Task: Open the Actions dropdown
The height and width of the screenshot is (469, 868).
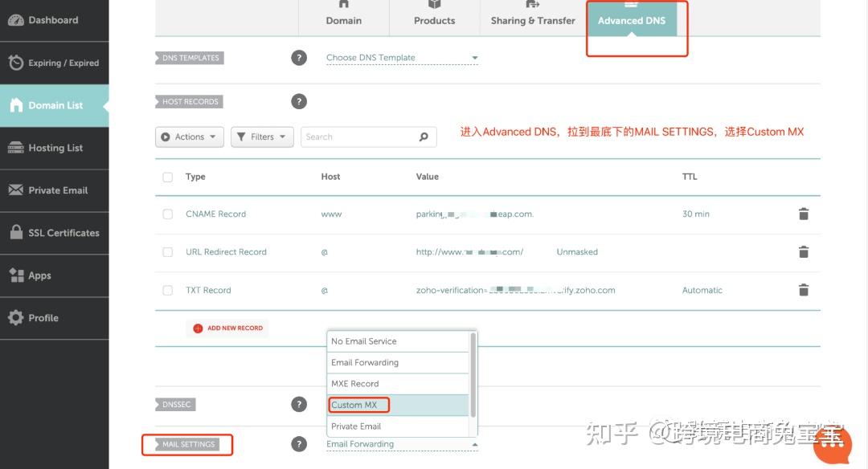Action: pos(189,137)
